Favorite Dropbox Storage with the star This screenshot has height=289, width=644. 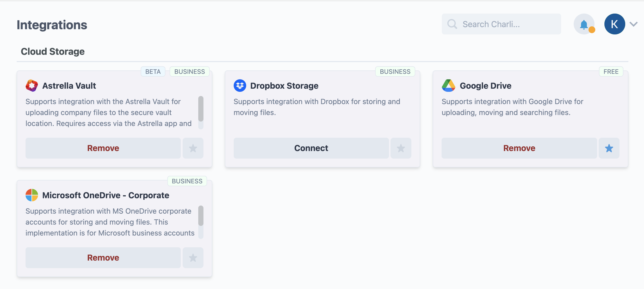point(401,148)
